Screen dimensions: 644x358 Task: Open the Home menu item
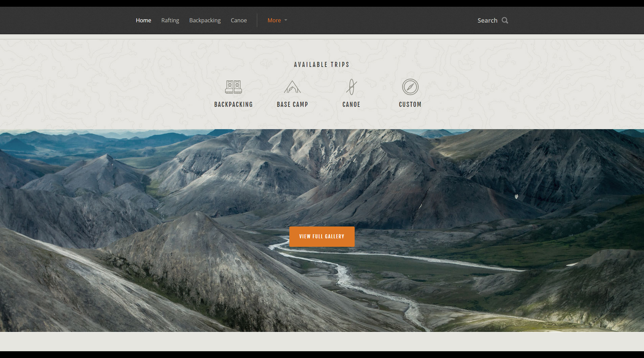click(x=143, y=20)
